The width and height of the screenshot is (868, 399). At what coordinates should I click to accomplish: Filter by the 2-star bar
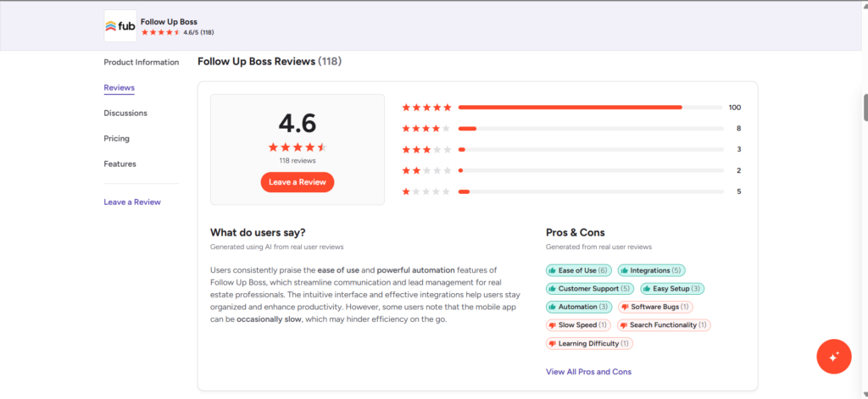591,170
